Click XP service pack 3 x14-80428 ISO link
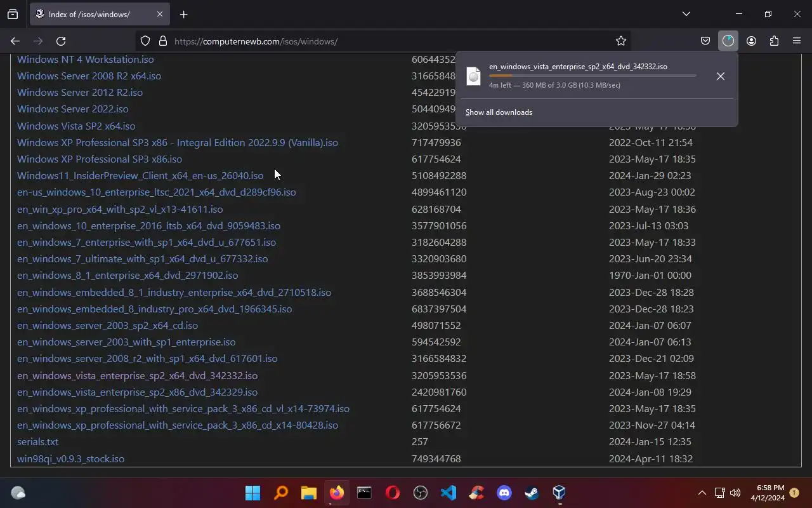Viewport: 812px width, 508px height. point(178,425)
